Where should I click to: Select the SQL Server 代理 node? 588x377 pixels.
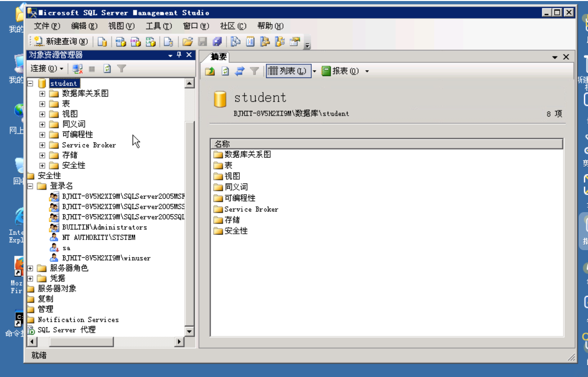66,330
